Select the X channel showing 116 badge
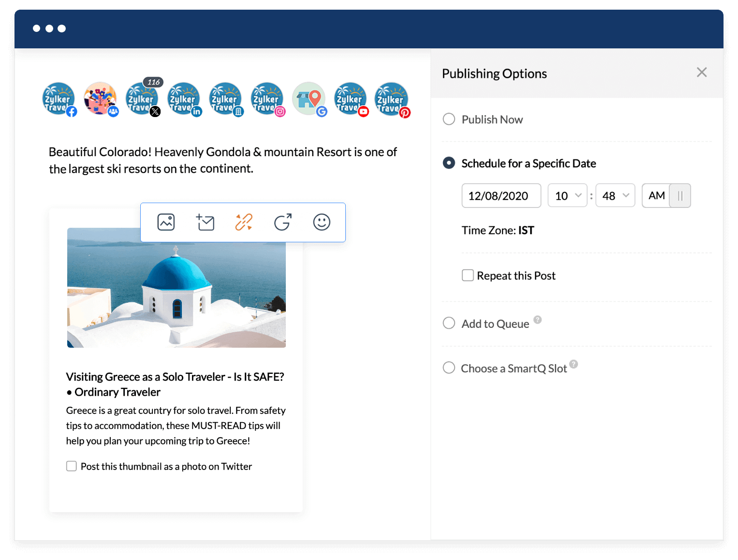738x560 pixels. [x=142, y=99]
